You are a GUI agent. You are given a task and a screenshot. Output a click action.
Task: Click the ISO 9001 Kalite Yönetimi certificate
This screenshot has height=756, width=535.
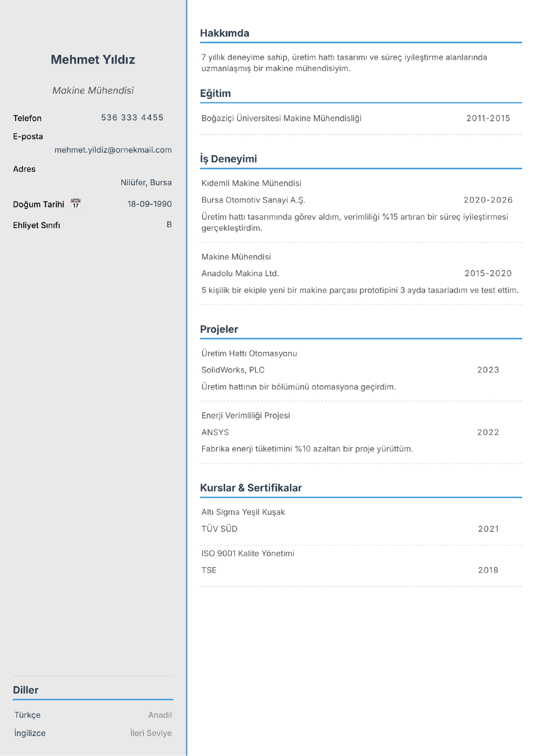pyautogui.click(x=248, y=554)
